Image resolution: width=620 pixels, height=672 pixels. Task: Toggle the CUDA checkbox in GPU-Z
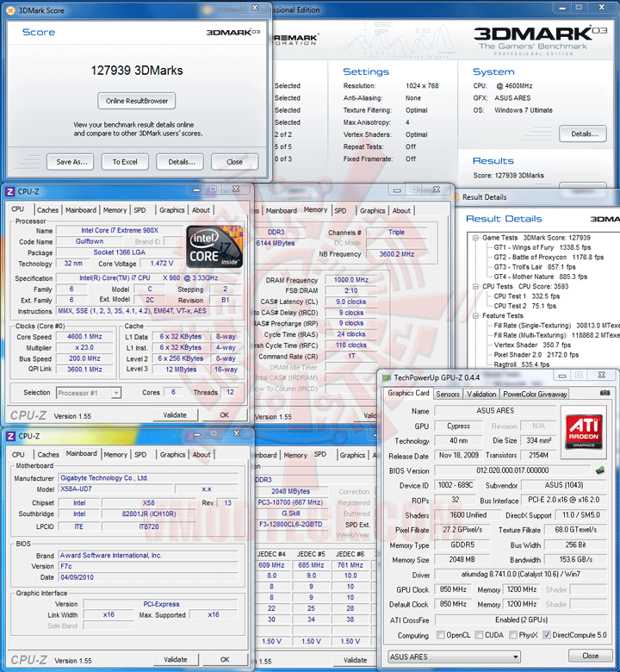[x=479, y=635]
